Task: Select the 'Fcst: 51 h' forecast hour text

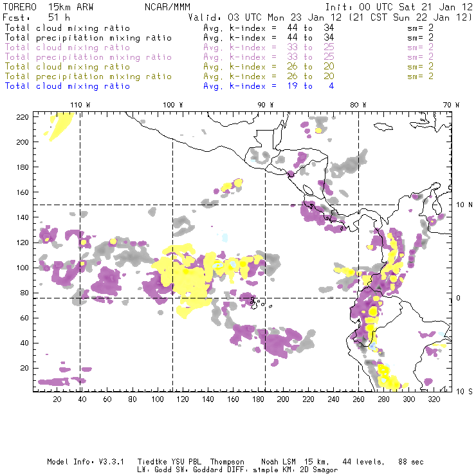Action: [37, 17]
